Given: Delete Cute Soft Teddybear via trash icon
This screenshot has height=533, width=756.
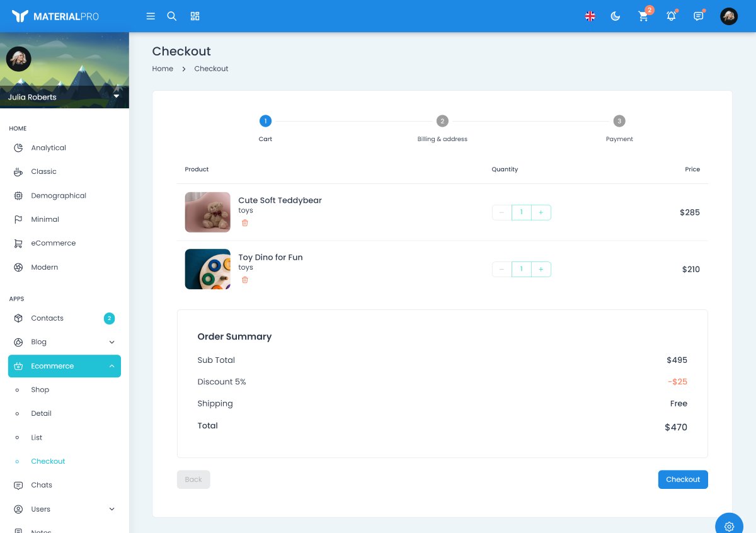Looking at the screenshot, I should (x=244, y=222).
